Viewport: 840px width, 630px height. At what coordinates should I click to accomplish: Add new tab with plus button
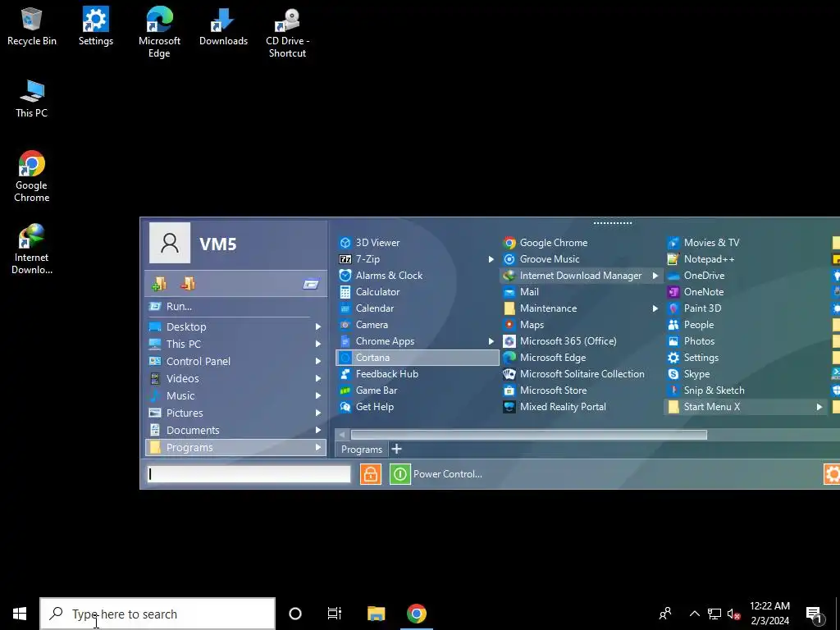click(396, 449)
